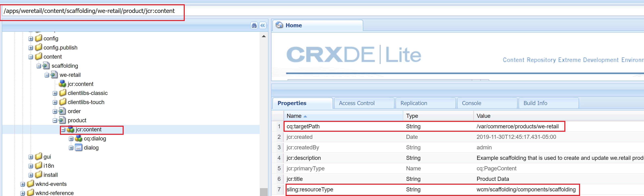Image resolution: width=644 pixels, height=196 pixels.
Task: Click the config folder icon
Action: tap(39, 38)
